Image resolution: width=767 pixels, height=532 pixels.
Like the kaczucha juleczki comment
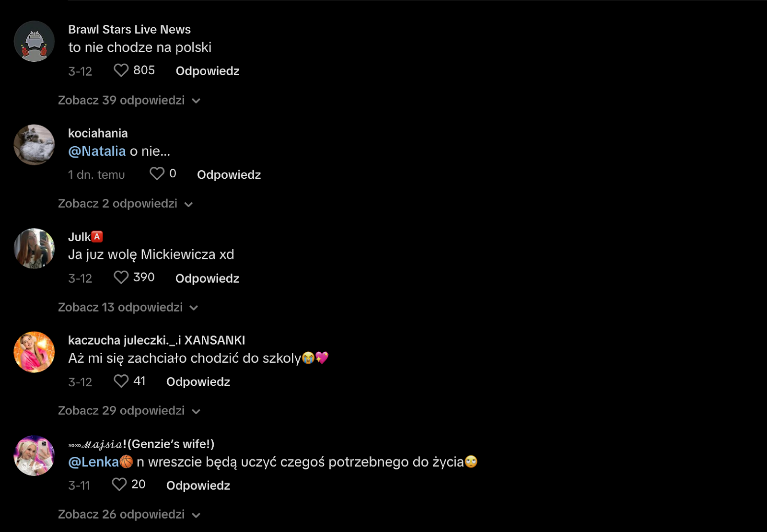pyautogui.click(x=121, y=381)
